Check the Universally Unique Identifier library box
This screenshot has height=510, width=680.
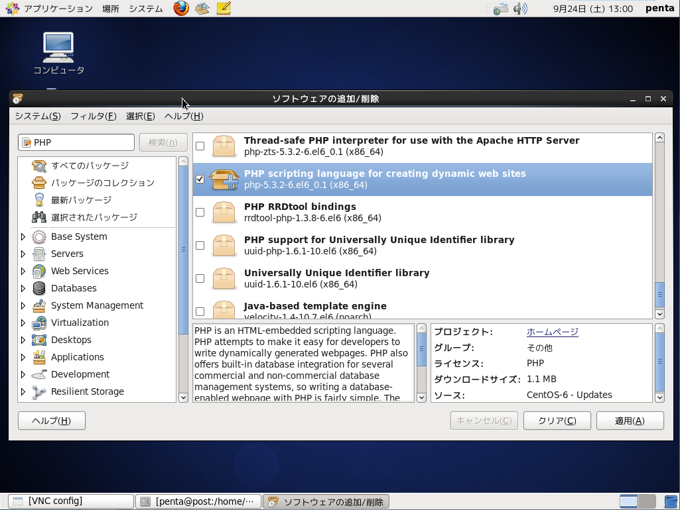click(200, 278)
